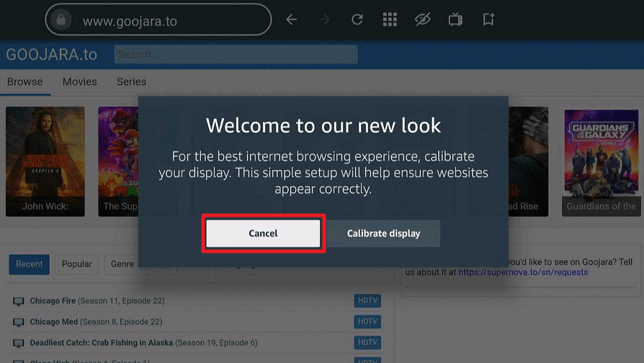Open the grid apps menu icon

pyautogui.click(x=390, y=19)
